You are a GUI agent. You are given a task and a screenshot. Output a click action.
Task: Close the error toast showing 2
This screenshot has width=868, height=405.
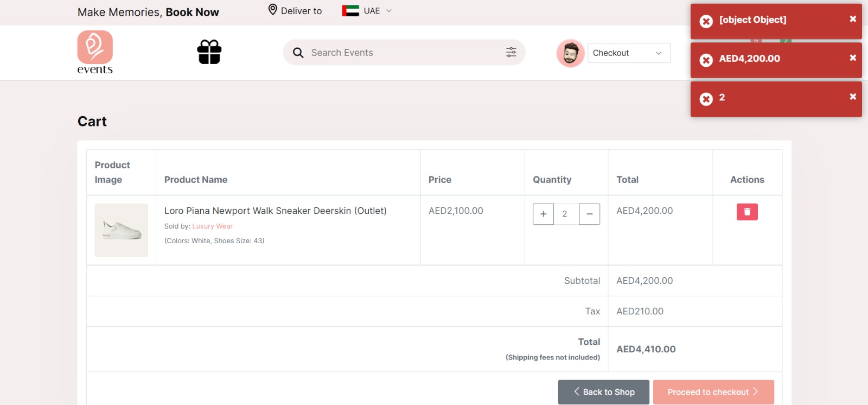852,97
